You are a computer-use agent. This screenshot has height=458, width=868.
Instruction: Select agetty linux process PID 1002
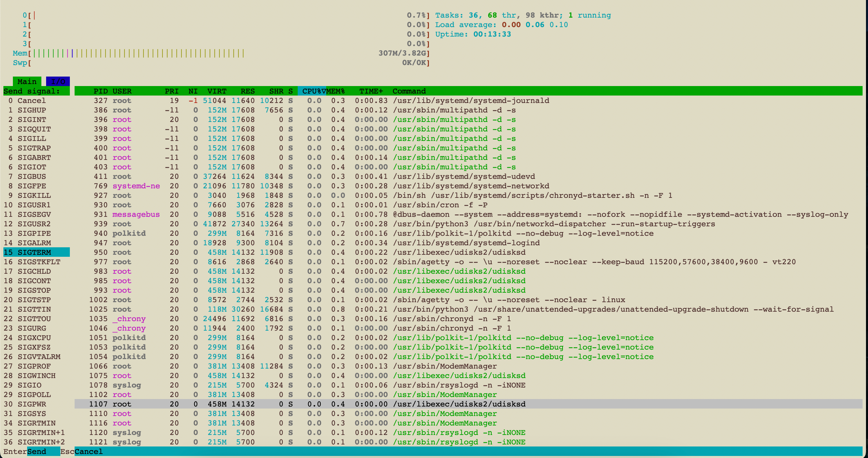468,300
